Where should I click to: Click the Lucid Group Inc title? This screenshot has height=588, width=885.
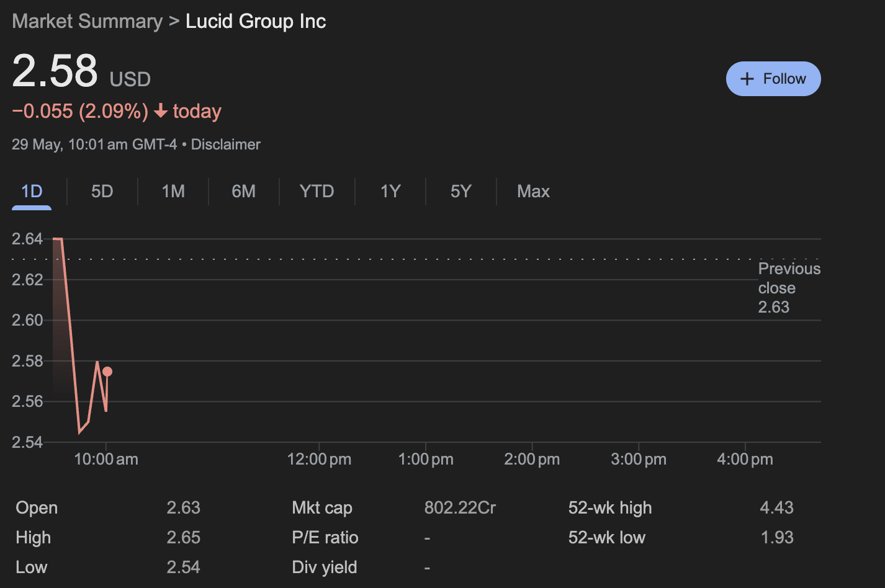(x=256, y=21)
